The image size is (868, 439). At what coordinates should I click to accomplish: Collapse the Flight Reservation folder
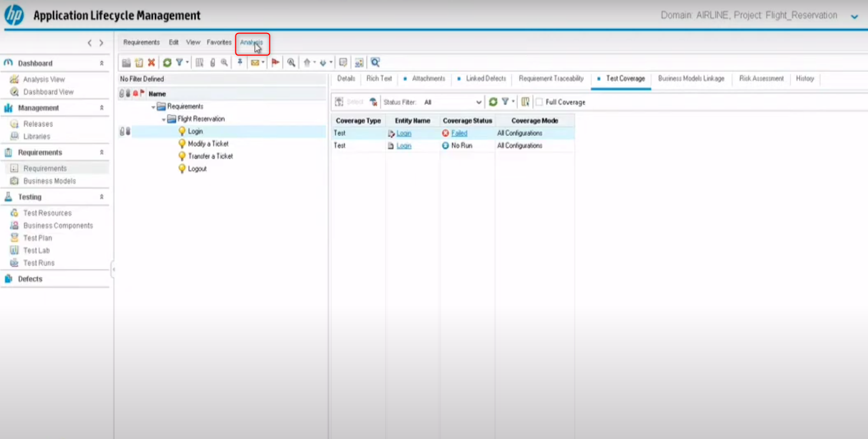(x=164, y=119)
